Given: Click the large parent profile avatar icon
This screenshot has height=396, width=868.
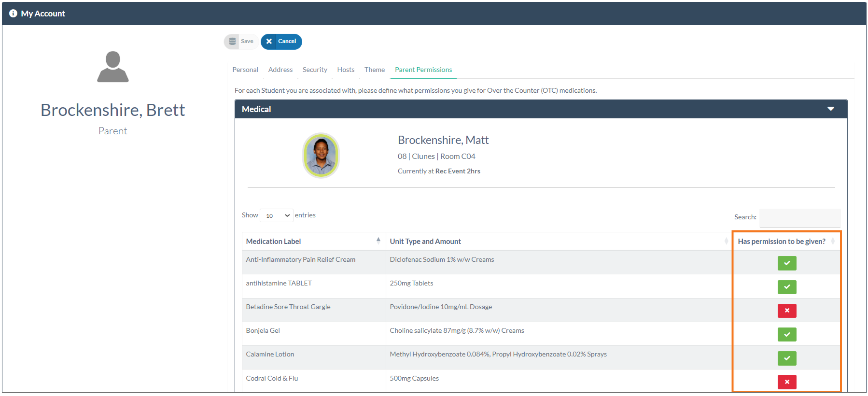Looking at the screenshot, I should point(113,66).
